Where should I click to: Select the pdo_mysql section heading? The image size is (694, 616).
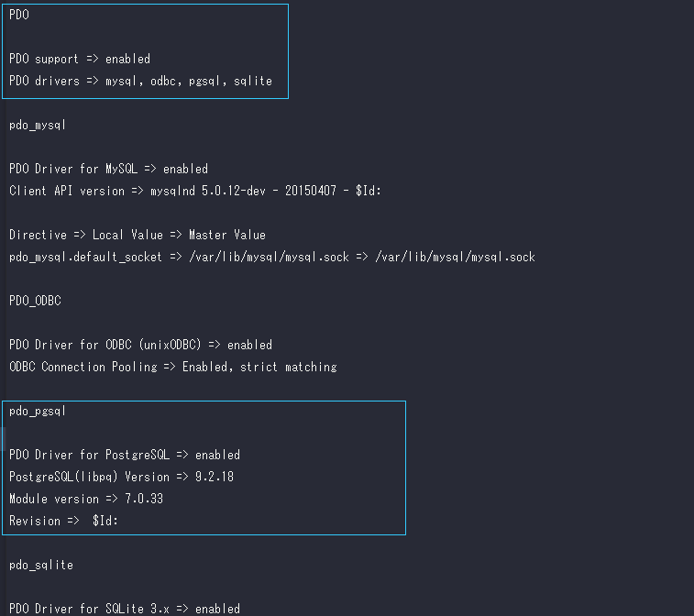pos(38,126)
